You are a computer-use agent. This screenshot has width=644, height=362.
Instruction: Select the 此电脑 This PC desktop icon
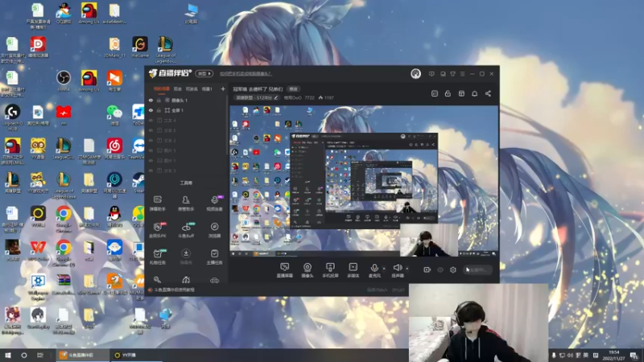tap(191, 14)
